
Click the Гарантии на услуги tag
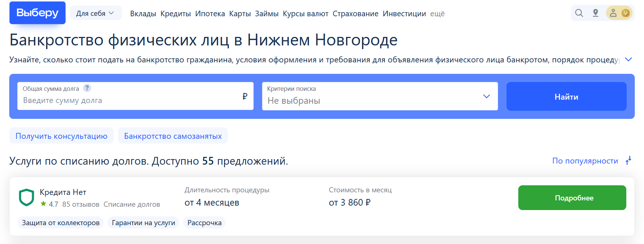(x=143, y=223)
